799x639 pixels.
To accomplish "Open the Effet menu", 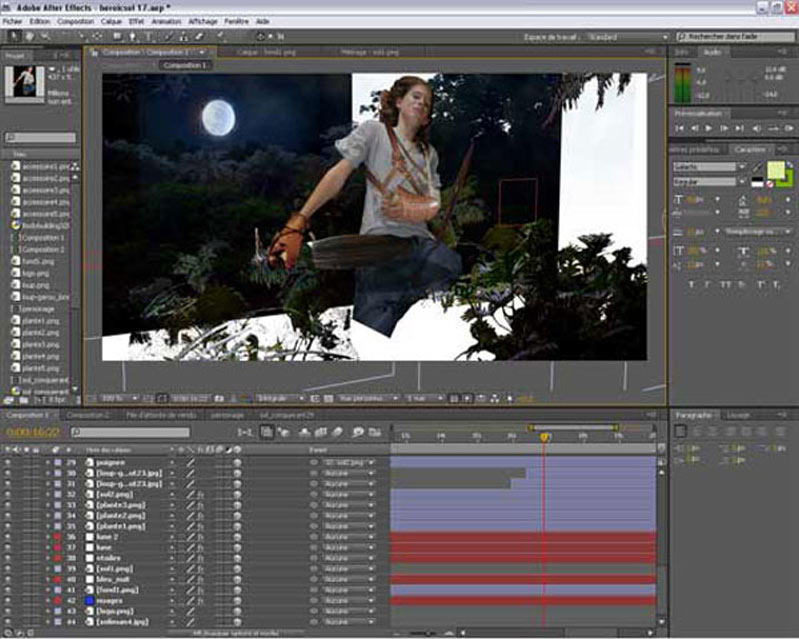I will click(x=136, y=21).
